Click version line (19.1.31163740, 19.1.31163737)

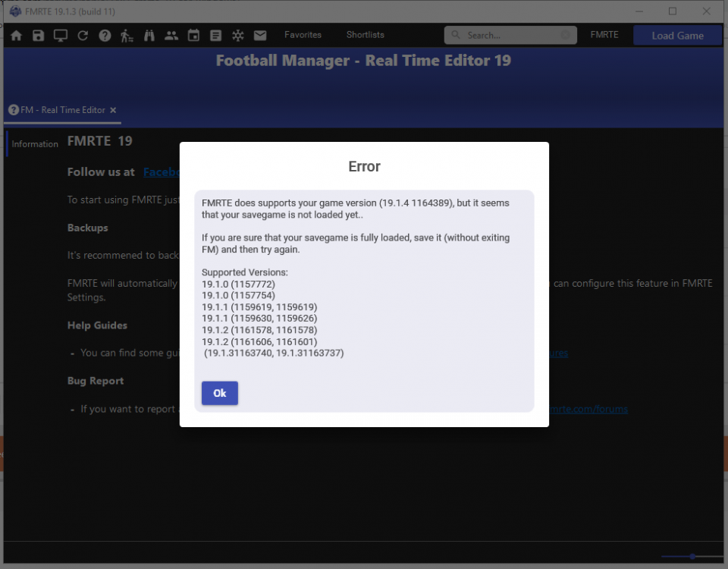tap(274, 353)
